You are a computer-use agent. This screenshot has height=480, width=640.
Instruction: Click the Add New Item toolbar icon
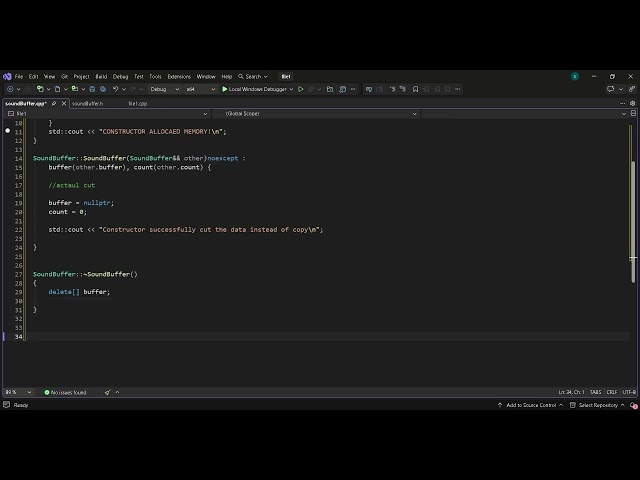pyautogui.click(x=58, y=89)
